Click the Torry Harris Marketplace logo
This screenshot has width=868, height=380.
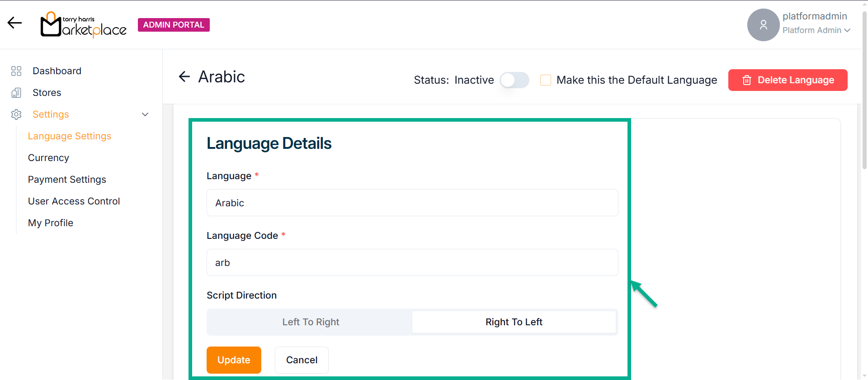pos(84,25)
